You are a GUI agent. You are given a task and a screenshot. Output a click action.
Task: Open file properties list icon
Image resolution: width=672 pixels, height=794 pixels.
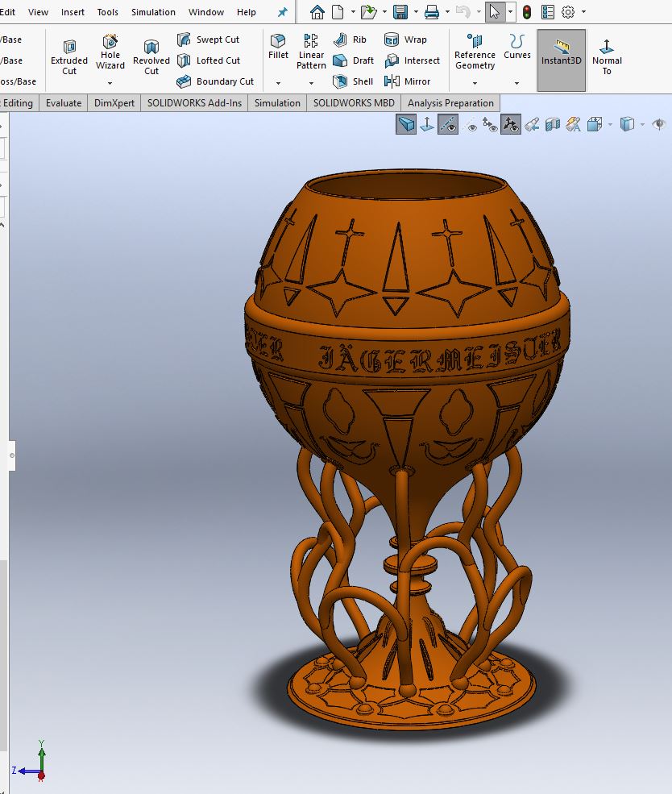(548, 11)
